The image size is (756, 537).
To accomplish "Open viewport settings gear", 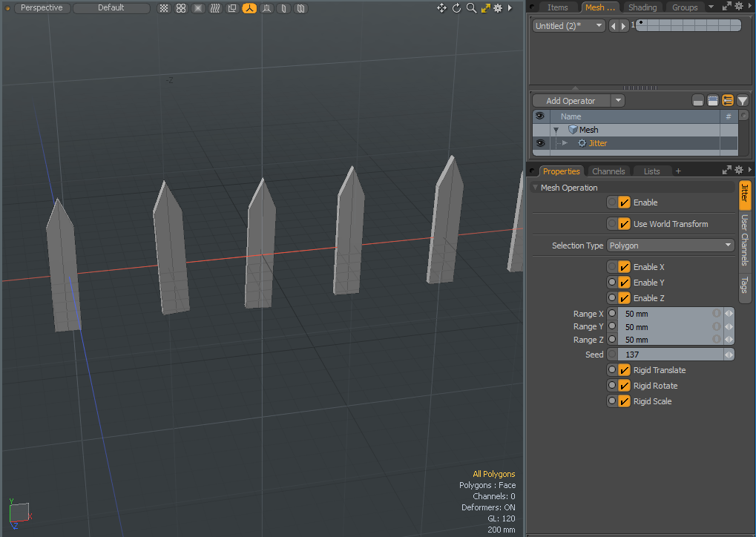I will tap(498, 8).
